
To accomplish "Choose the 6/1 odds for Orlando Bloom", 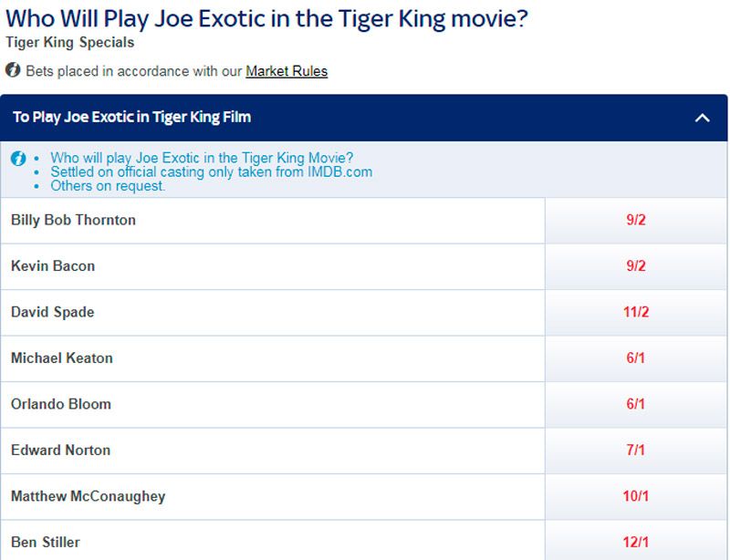I will coord(636,404).
